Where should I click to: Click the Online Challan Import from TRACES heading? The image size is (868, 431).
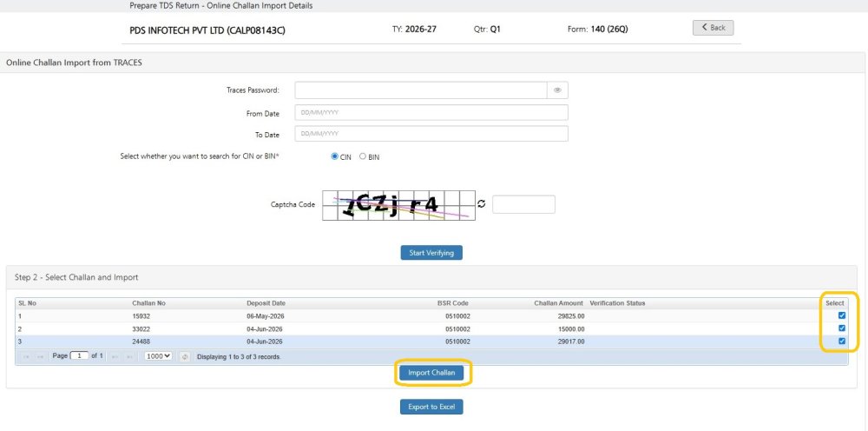click(74, 63)
